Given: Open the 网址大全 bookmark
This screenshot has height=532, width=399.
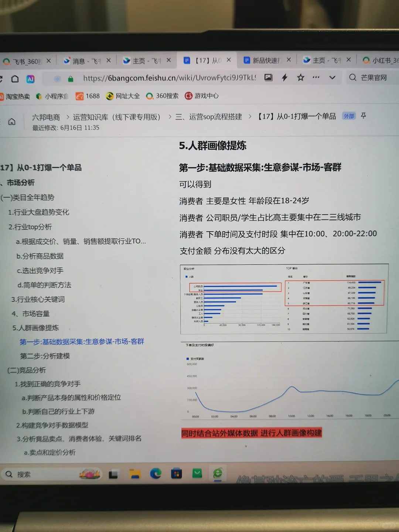Looking at the screenshot, I should click(x=123, y=96).
